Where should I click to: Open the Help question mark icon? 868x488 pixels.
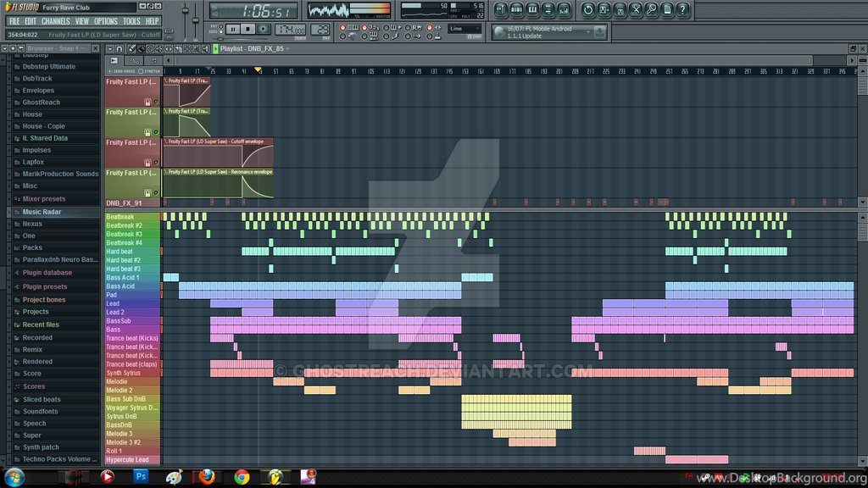click(x=682, y=10)
